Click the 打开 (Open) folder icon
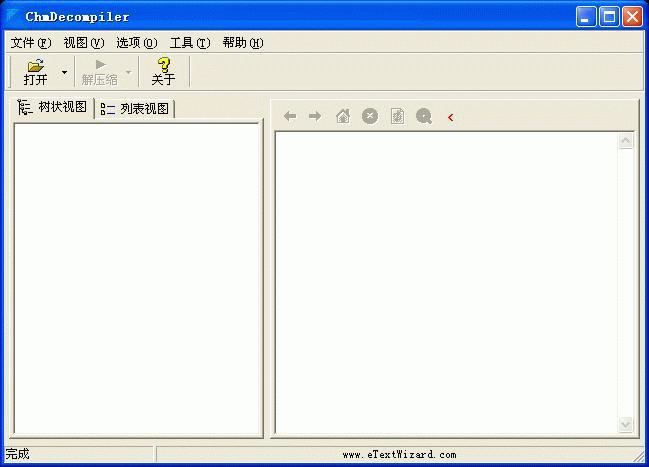The width and height of the screenshot is (649, 467). click(x=36, y=65)
